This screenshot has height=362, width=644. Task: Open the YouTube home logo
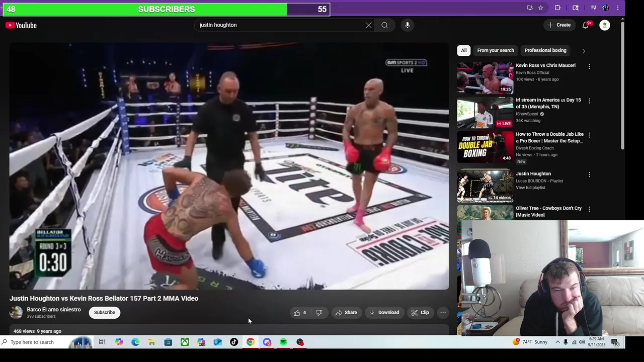tap(21, 25)
